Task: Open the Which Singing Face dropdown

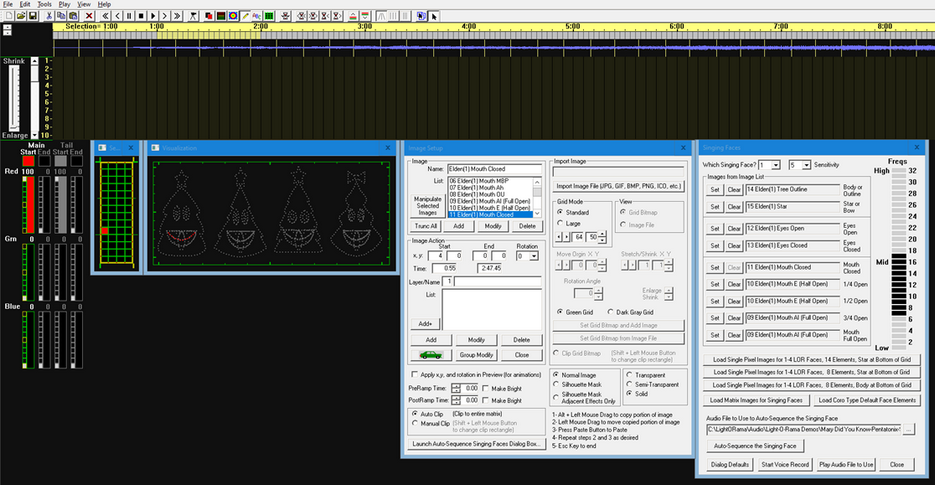Action: click(x=775, y=164)
